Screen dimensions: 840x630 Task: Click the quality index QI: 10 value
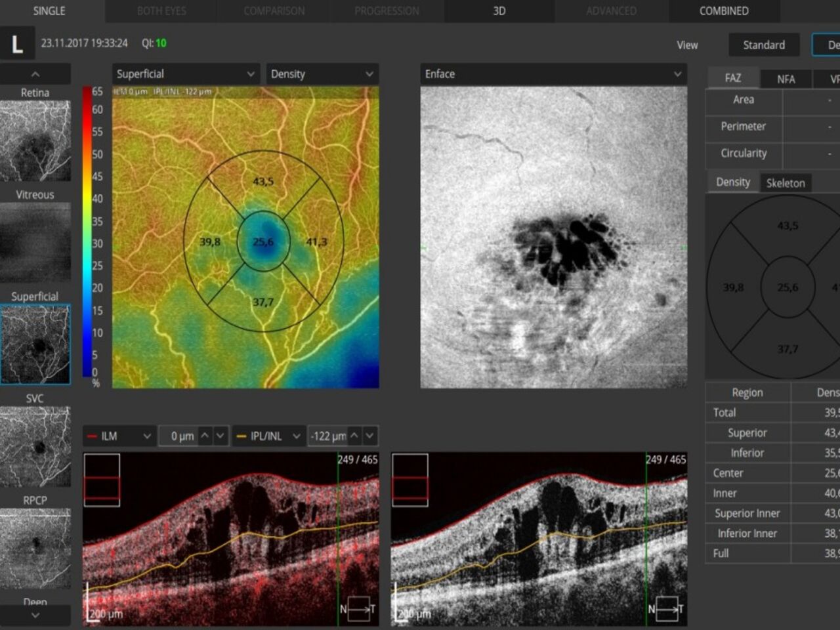pyautogui.click(x=154, y=43)
